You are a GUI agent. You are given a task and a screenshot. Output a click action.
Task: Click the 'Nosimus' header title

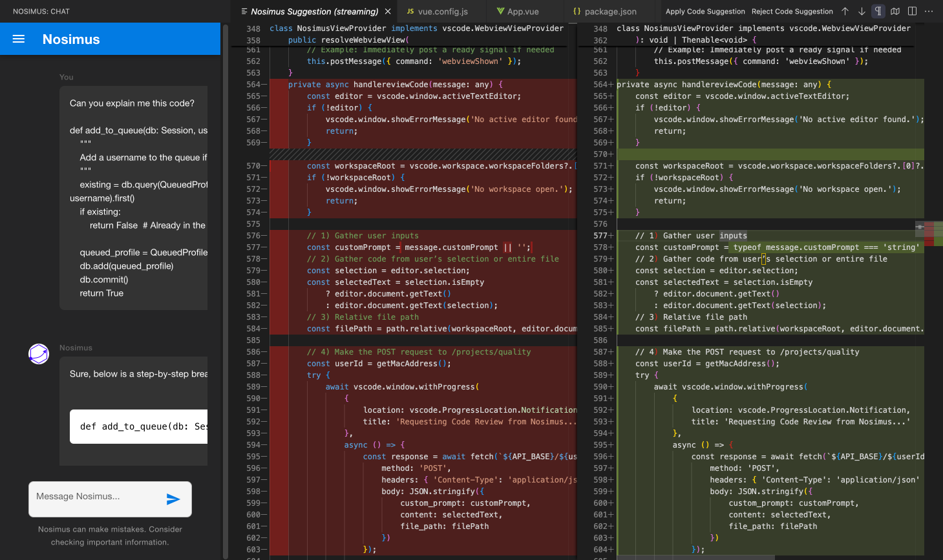[x=71, y=39]
